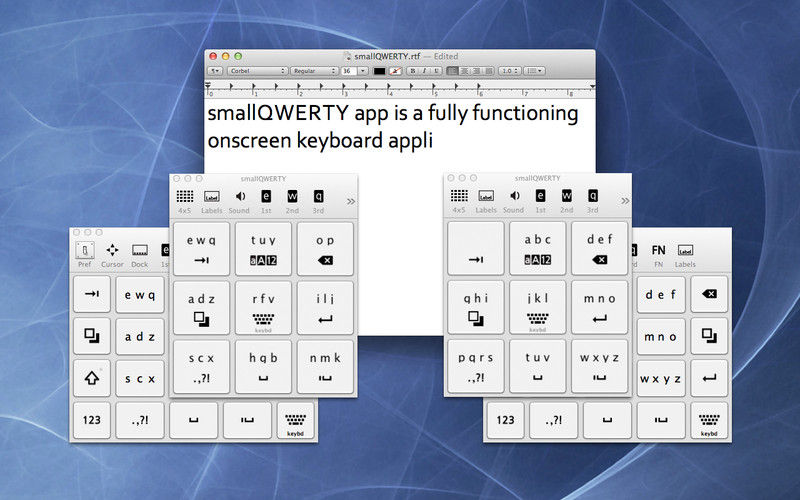Screen dimensions: 800x500
Task: Open the black text color swatch
Action: (379, 71)
